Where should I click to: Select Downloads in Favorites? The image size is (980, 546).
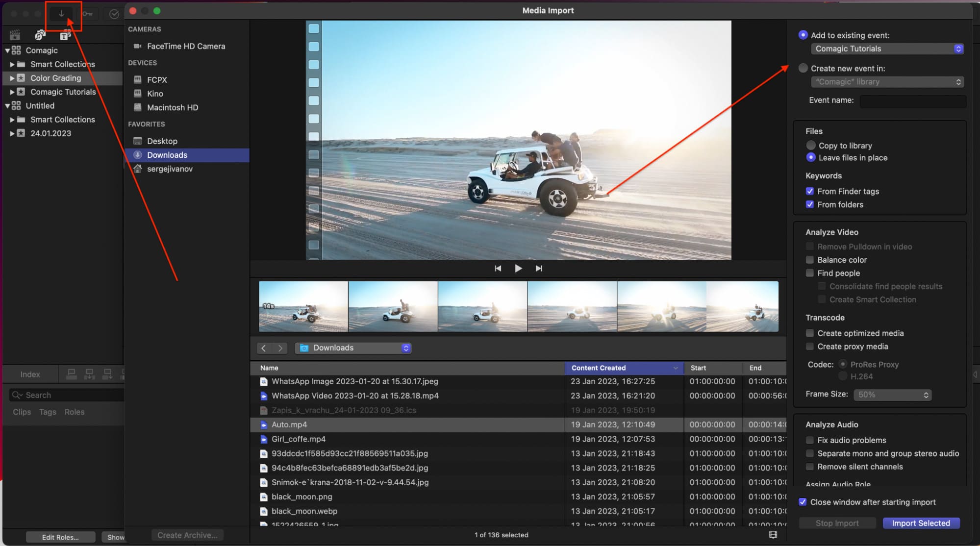click(186, 155)
